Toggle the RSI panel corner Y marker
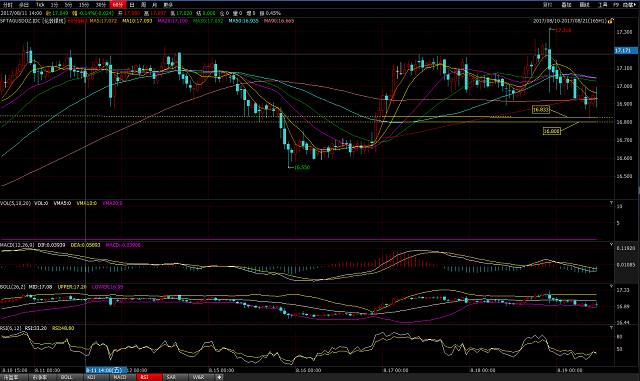 pyautogui.click(x=611, y=328)
